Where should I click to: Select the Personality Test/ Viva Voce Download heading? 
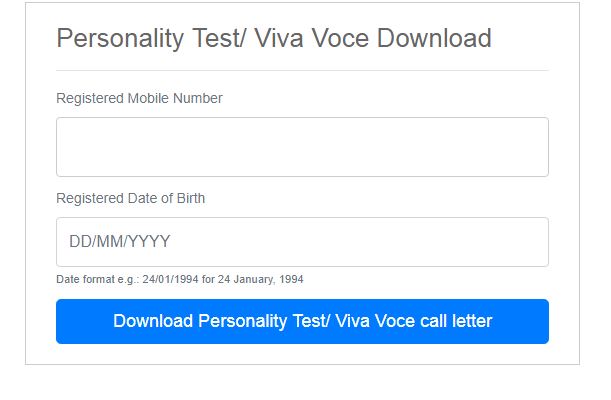(x=273, y=39)
